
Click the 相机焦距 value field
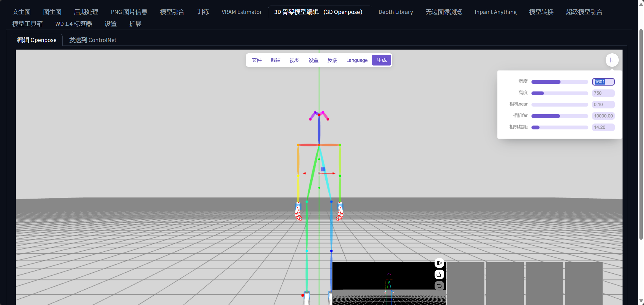[x=603, y=127]
